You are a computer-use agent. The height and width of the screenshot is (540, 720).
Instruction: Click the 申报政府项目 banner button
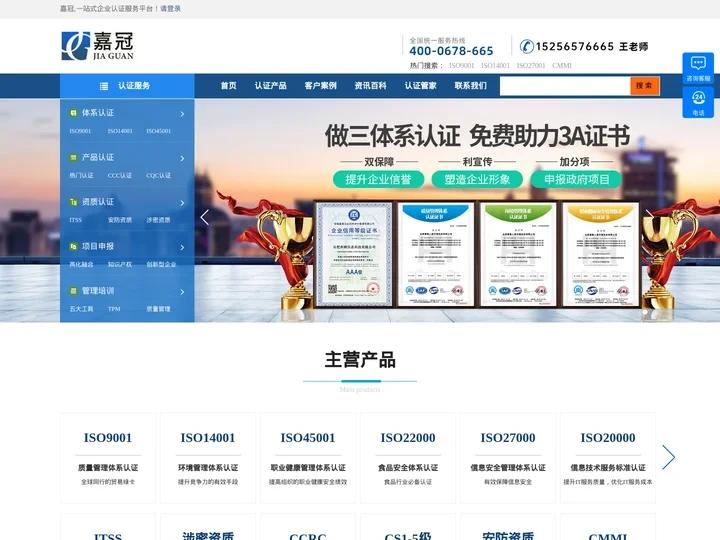(576, 180)
